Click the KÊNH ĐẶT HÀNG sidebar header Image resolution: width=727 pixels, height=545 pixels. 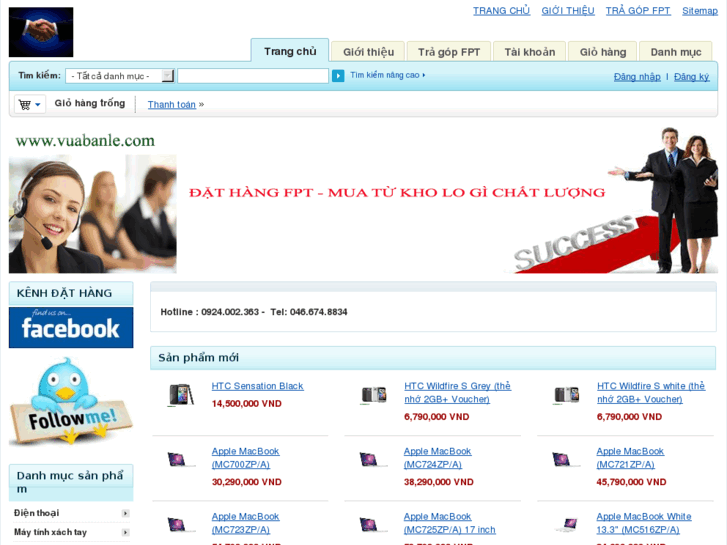coord(71,293)
